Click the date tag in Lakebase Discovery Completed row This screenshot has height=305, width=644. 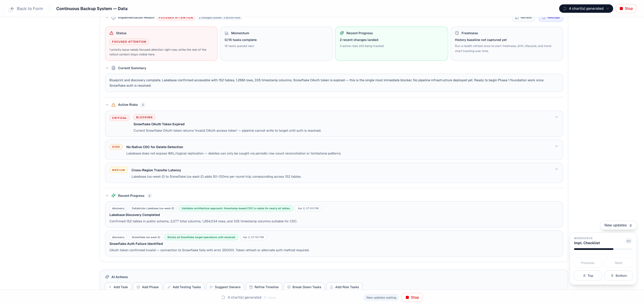click(308, 208)
